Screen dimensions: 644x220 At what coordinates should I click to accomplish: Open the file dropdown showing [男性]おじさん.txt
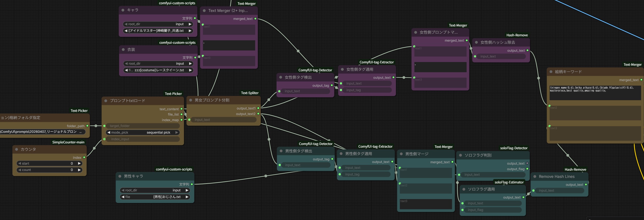click(155, 197)
